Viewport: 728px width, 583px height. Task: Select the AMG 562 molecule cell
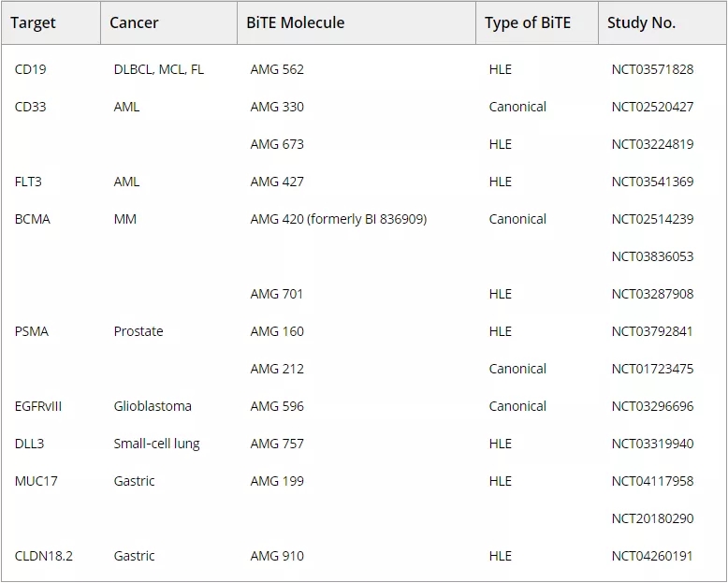point(277,69)
